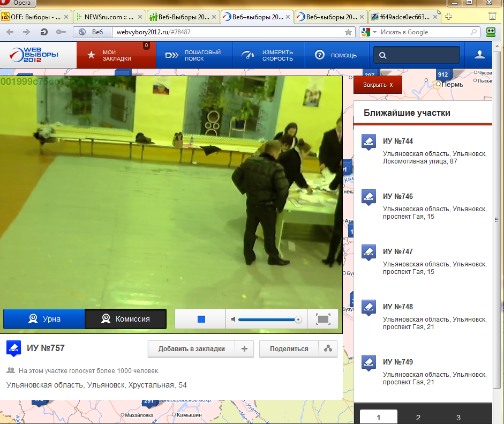Open polling station ИУ №747
The image size is (504, 424).
point(397,251)
